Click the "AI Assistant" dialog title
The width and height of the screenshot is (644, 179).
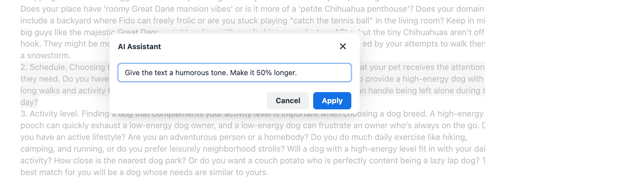(x=139, y=47)
